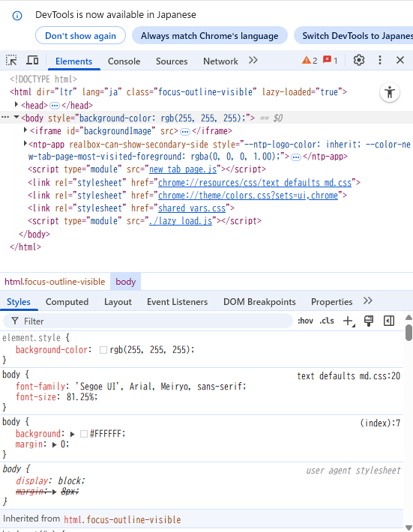Show more main tabs with the chevron next to Network
413x532 pixels.
click(x=253, y=61)
